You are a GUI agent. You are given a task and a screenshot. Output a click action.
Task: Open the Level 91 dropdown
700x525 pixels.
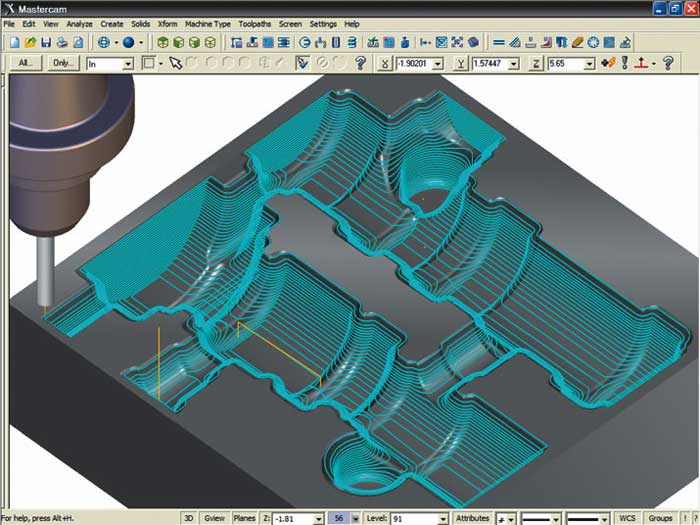tap(442, 519)
